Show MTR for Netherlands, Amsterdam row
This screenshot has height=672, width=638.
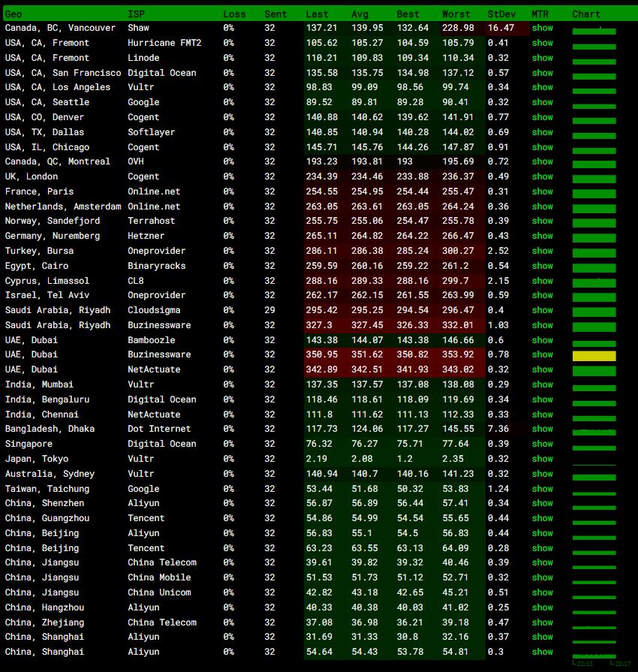click(542, 206)
